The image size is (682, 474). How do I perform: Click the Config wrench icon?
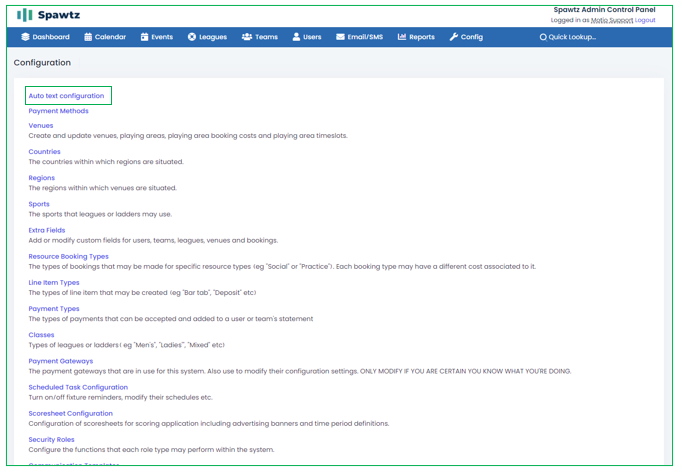click(x=454, y=37)
